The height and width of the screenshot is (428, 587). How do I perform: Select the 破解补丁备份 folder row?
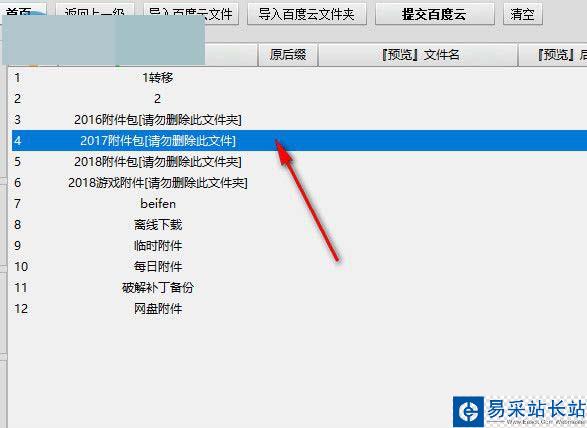pyautogui.click(x=299, y=287)
